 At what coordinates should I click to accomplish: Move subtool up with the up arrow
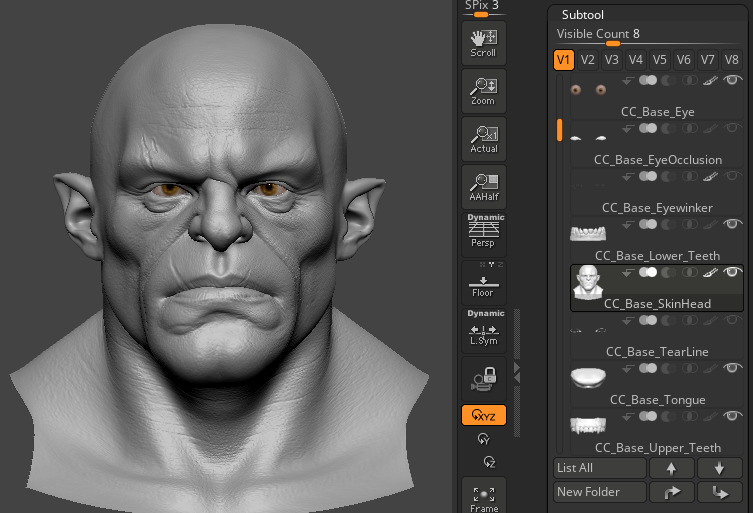click(x=671, y=468)
